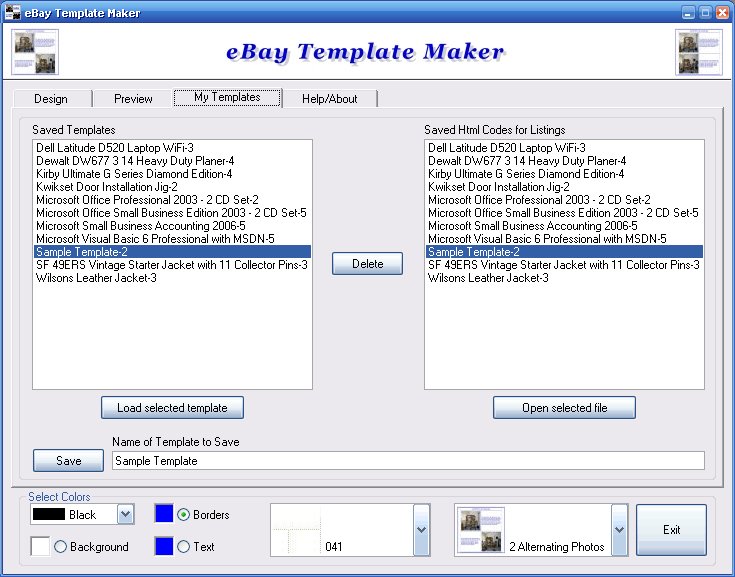Select Sample Template-2 in Saved Templates
This screenshot has width=735, height=577.
(172, 252)
